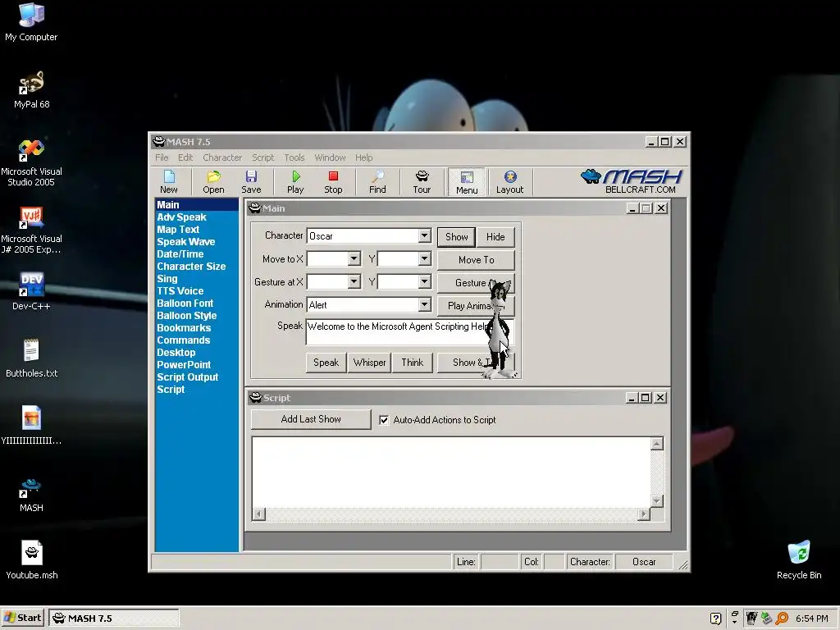
Task: Expand the Gesture at X dropdown
Action: click(x=354, y=282)
